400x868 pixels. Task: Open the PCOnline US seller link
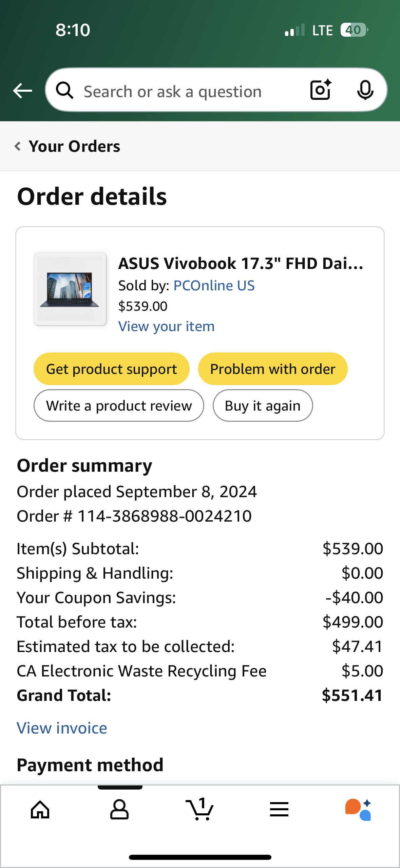(214, 286)
